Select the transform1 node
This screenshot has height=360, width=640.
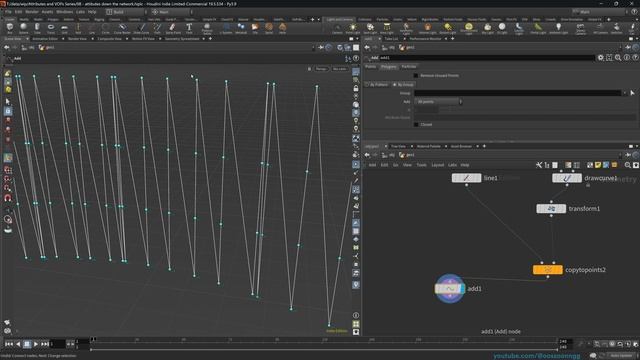pos(551,209)
